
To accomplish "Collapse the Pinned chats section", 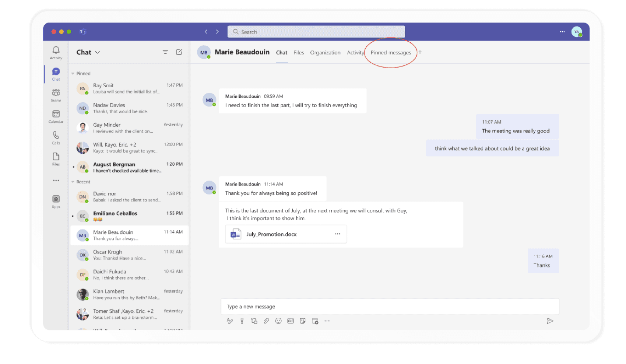I will [x=73, y=73].
